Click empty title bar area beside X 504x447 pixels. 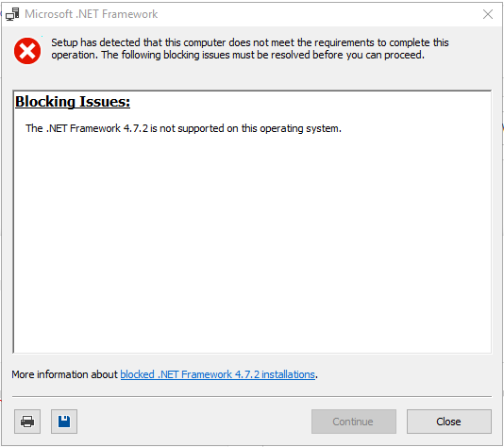pos(322,14)
